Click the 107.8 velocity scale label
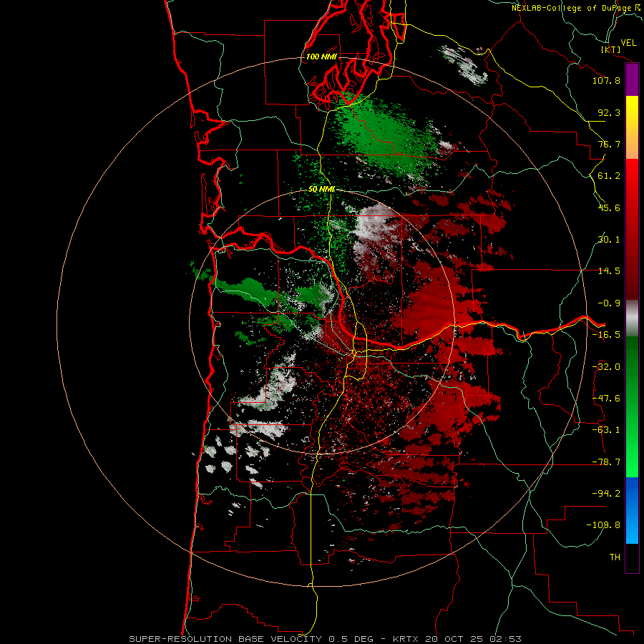Screen dimensions: 644x644 point(606,80)
